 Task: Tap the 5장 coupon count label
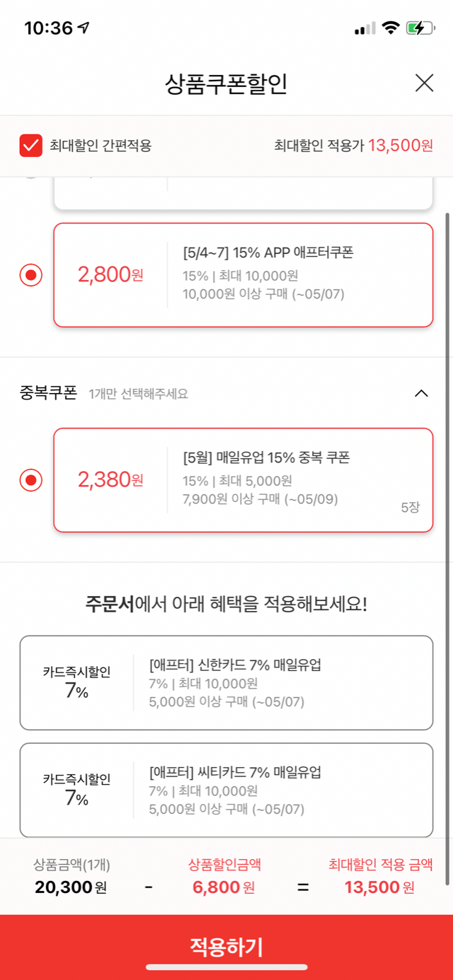click(411, 507)
